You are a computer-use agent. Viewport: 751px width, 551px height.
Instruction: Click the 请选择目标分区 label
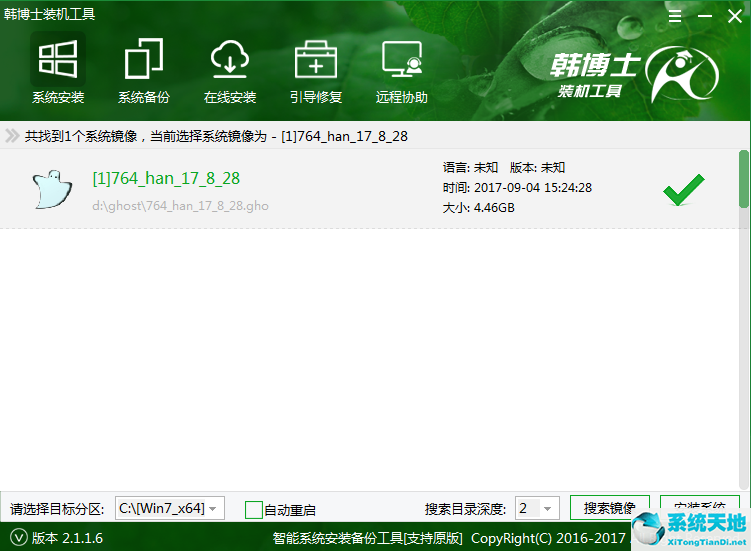57,509
